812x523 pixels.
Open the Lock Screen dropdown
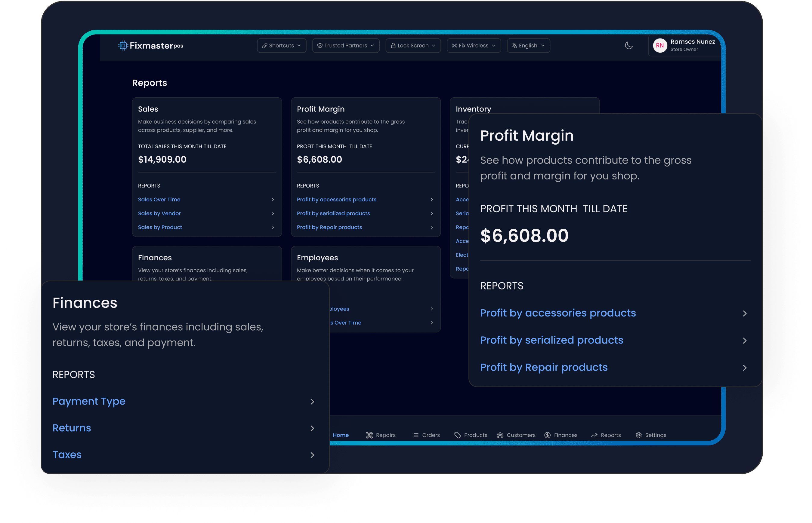pos(413,45)
